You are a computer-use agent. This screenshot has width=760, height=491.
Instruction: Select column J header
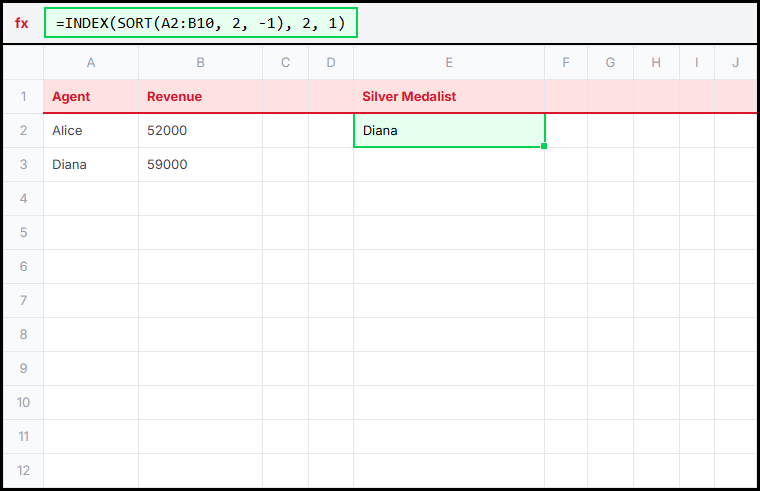point(735,63)
